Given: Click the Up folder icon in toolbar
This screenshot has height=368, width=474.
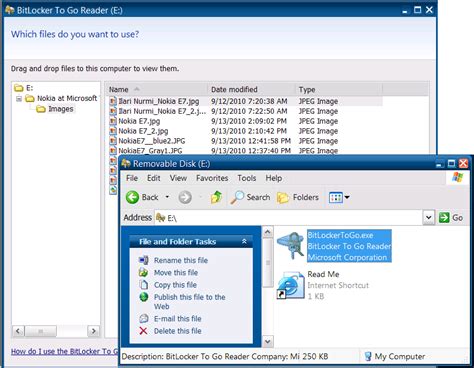Looking at the screenshot, I should 216,197.
